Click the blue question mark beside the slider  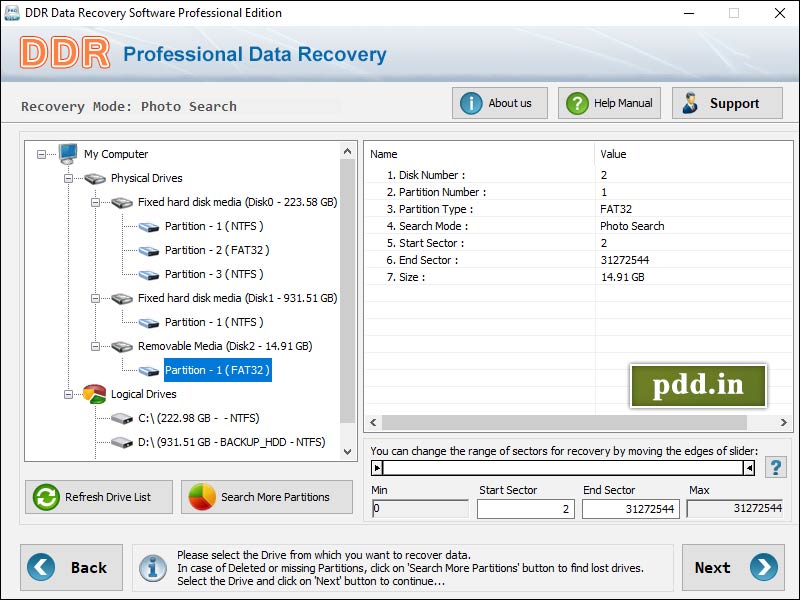775,466
